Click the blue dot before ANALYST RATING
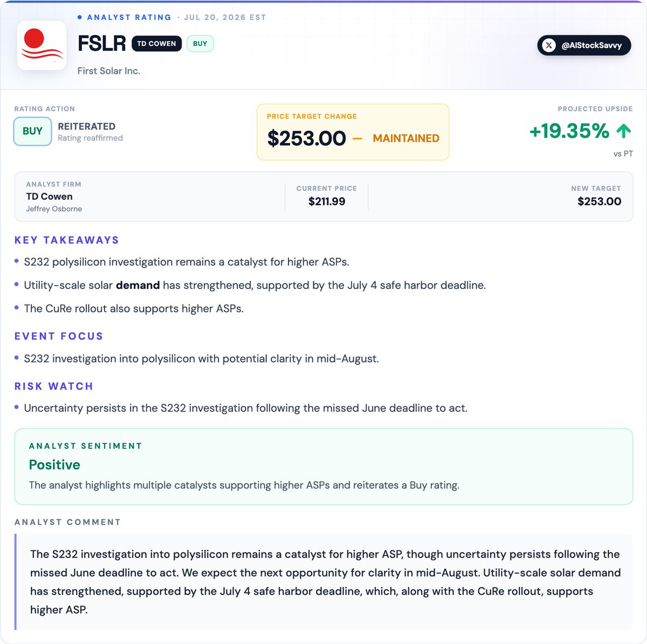This screenshot has width=647, height=644. point(80,17)
